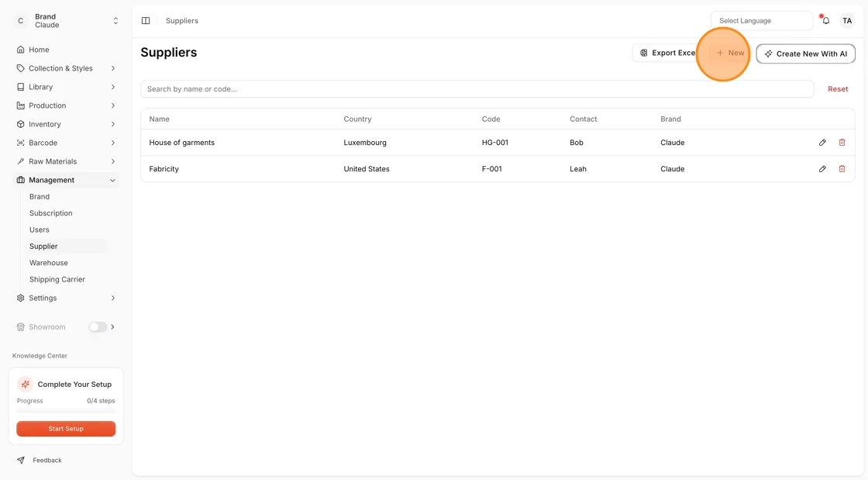Open the Select Language dropdown
868x480 pixels.
(762, 20)
